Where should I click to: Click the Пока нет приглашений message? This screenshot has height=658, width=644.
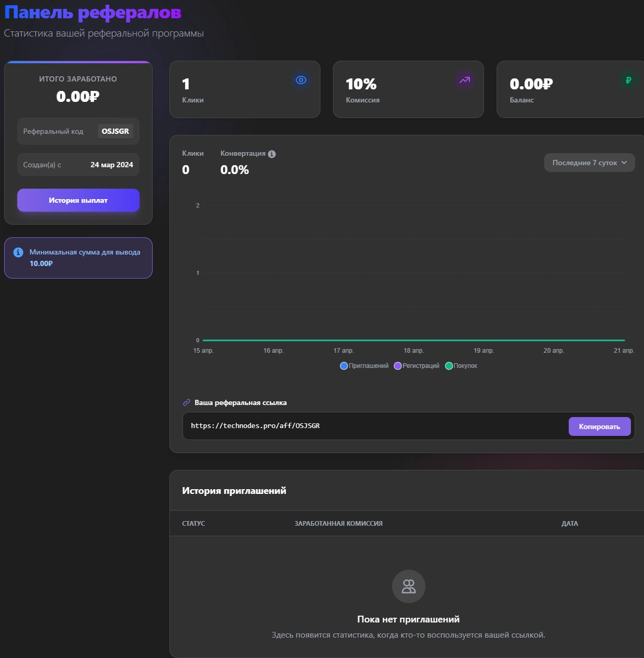click(x=408, y=619)
